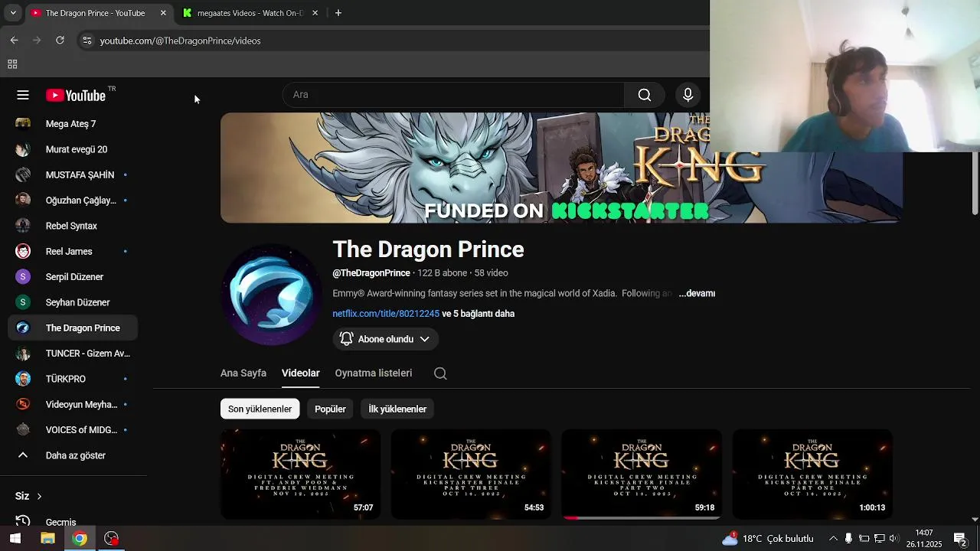Open Murat evegü 20 channel avatar
The image size is (980, 551).
point(23,149)
